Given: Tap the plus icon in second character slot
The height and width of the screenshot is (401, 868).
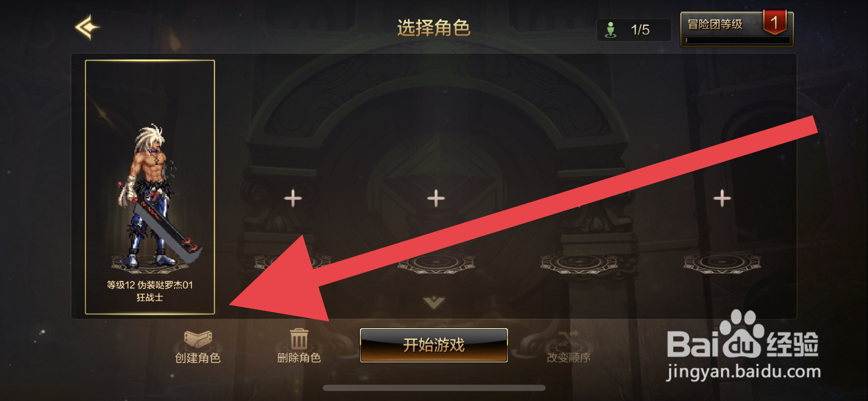Looking at the screenshot, I should pos(293,198).
